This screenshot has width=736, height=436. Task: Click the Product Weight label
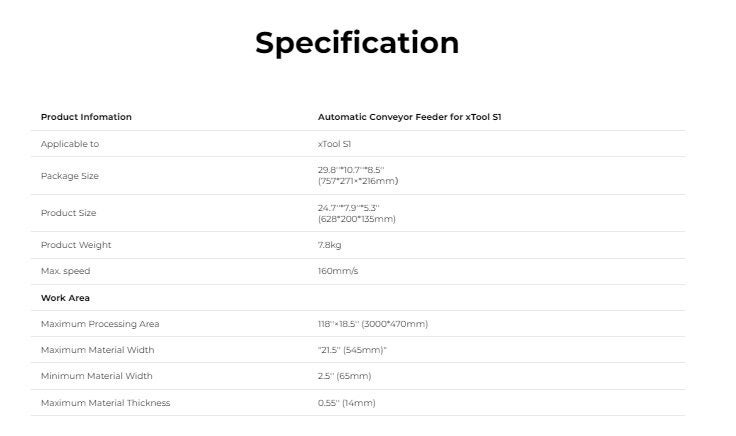[76, 245]
